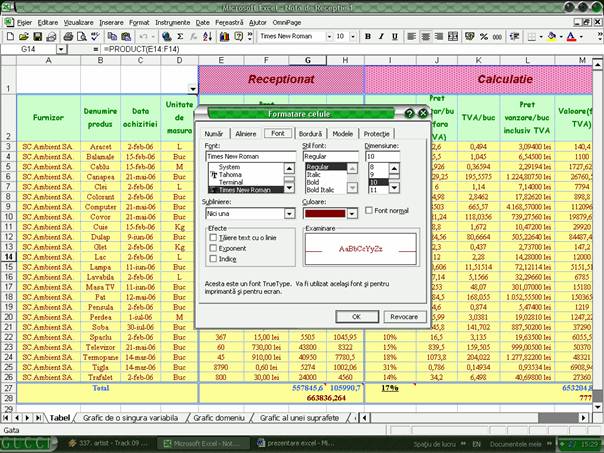
Task: Open the Borders dropdown arrow in toolbar
Action: point(541,37)
